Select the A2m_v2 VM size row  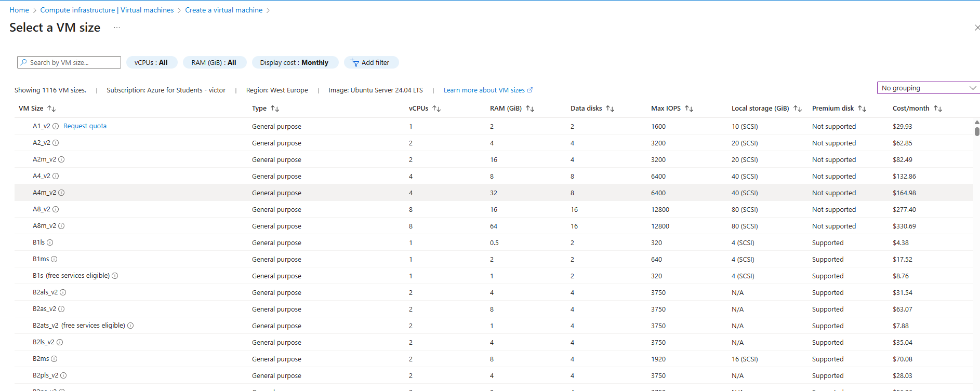coord(494,159)
